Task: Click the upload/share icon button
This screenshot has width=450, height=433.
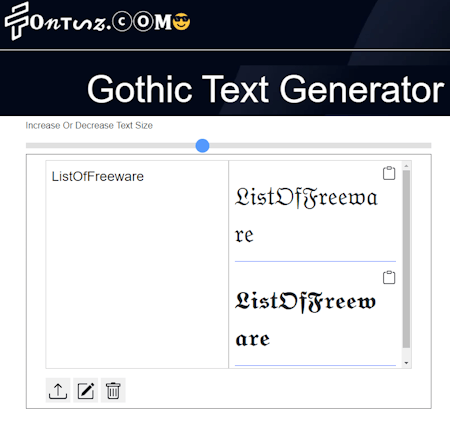Action: click(x=58, y=390)
